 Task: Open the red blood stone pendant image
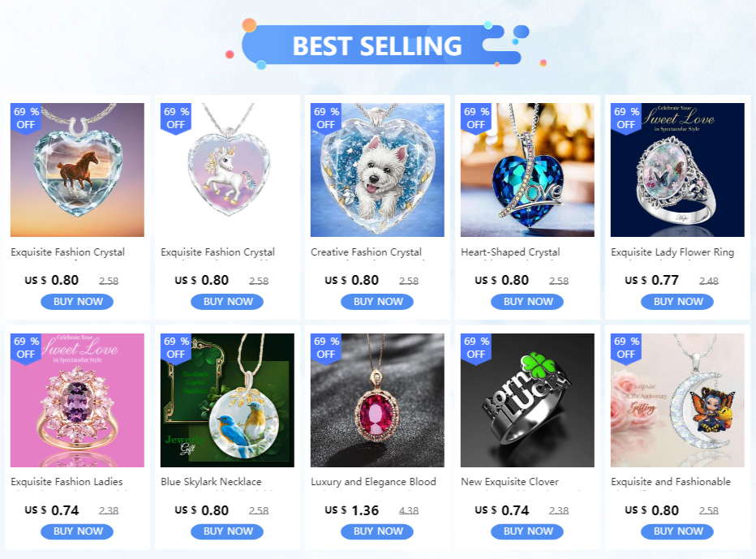pos(377,400)
